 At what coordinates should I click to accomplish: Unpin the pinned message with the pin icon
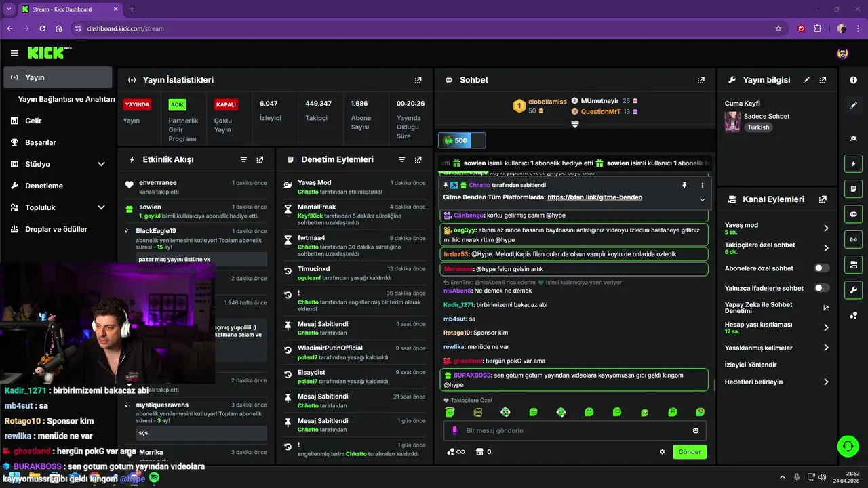click(x=684, y=185)
